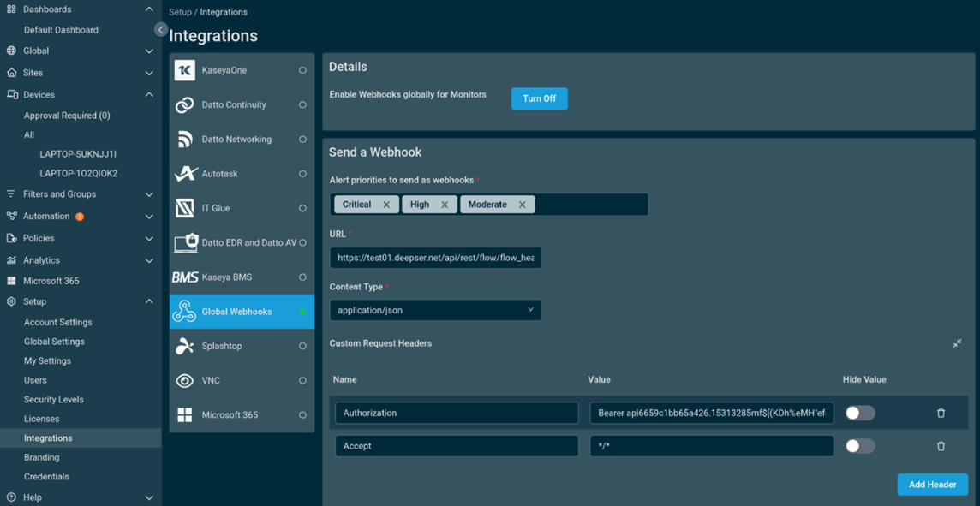Screen dimensions: 980x506
Task: Click the Datto Continuity rings icon
Action: click(x=184, y=105)
